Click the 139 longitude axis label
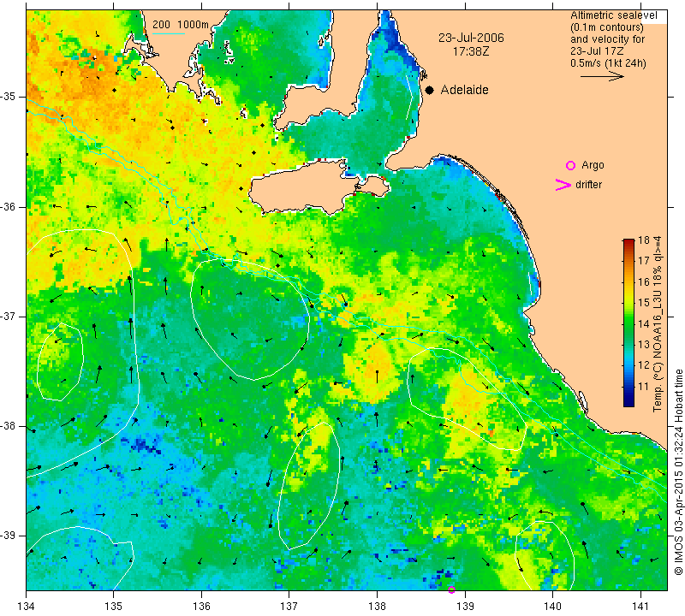This screenshot has width=685, height=616. coord(465,607)
